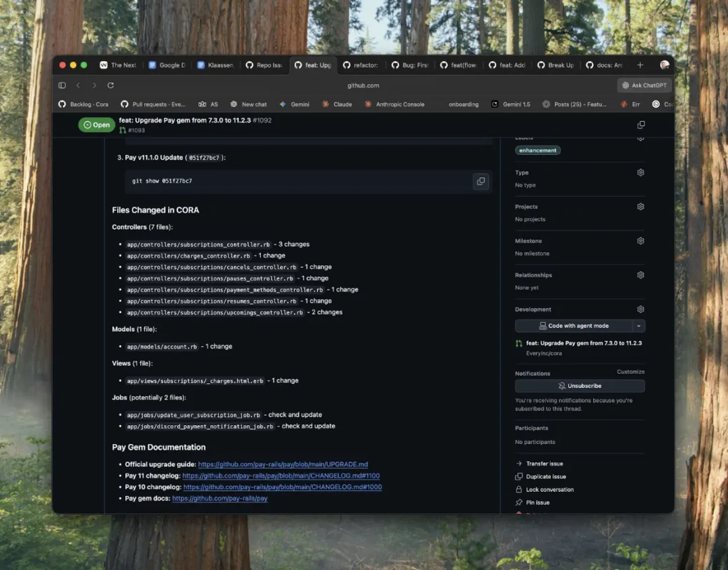Click the subscriptions_controller.rb file path
The width and height of the screenshot is (728, 570).
(198, 245)
